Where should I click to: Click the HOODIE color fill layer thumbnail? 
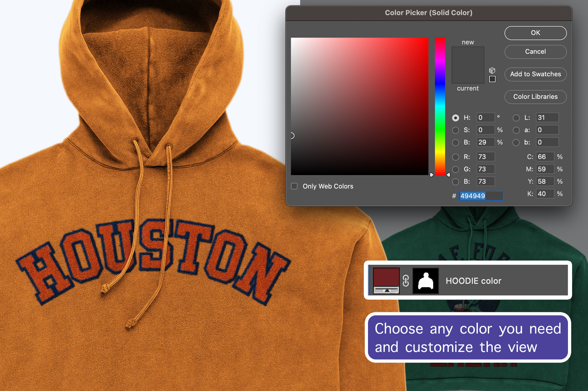(x=386, y=281)
